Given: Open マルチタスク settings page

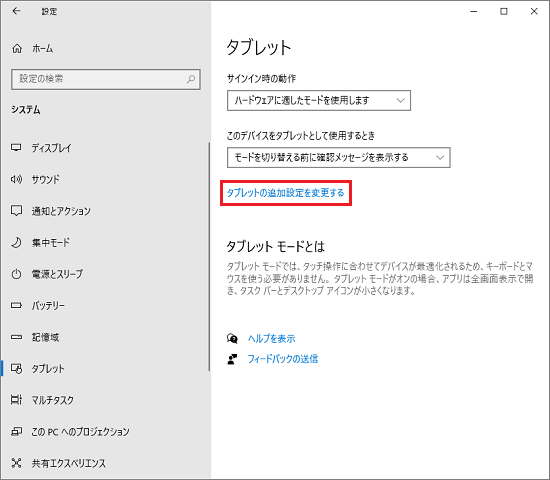Looking at the screenshot, I should (x=53, y=400).
